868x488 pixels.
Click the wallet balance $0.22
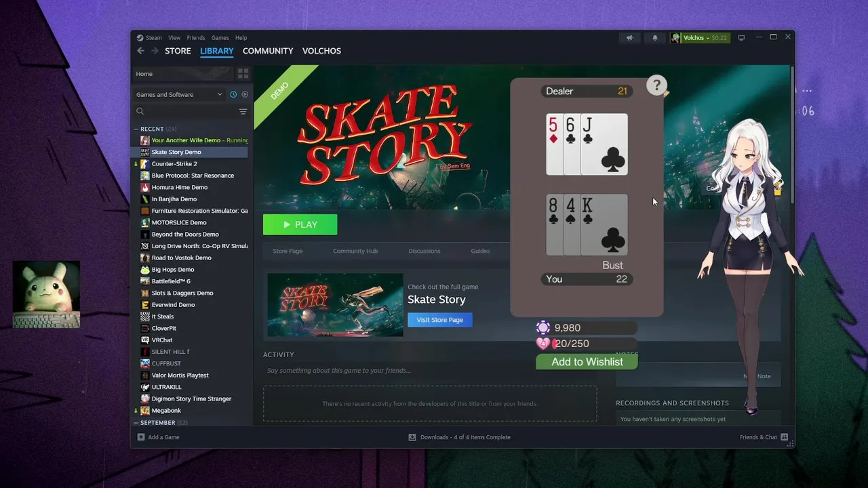click(x=719, y=38)
